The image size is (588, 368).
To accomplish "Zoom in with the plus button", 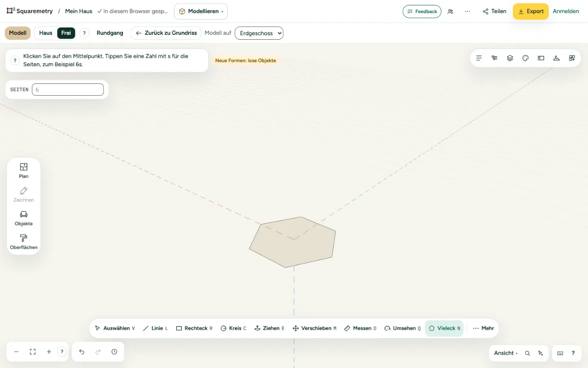I will [49, 352].
